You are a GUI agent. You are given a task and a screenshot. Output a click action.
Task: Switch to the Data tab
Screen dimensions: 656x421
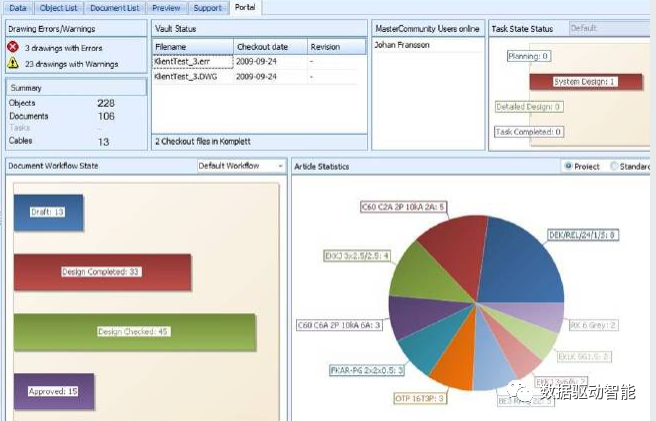[18, 8]
